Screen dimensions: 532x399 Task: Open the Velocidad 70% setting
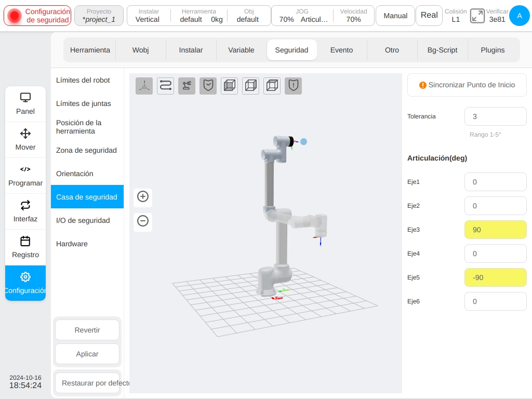tap(353, 16)
